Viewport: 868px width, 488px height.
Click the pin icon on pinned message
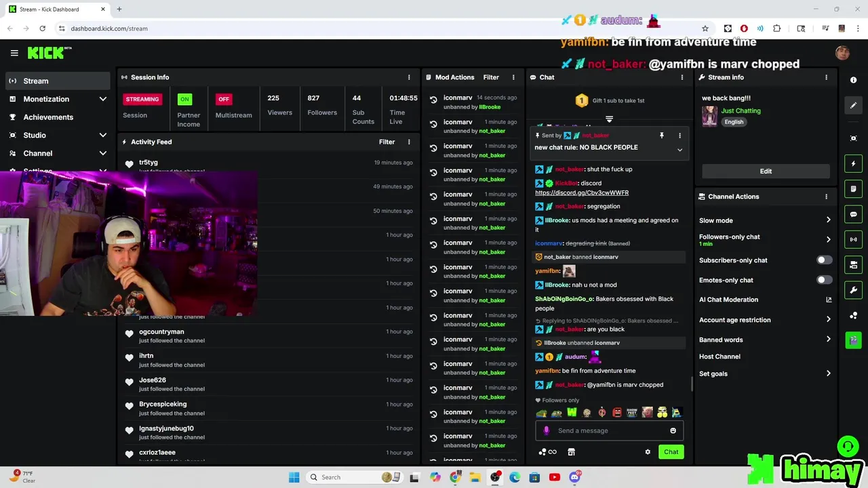tap(662, 136)
